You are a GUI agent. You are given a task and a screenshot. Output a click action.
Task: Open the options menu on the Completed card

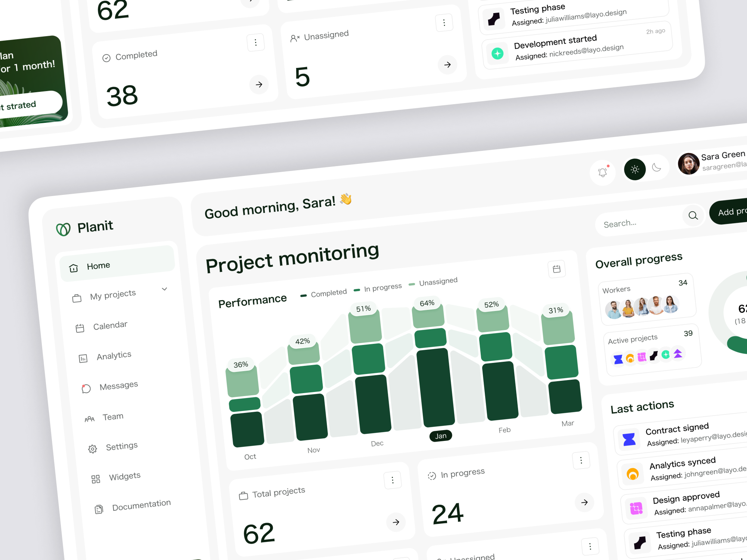pyautogui.click(x=255, y=42)
